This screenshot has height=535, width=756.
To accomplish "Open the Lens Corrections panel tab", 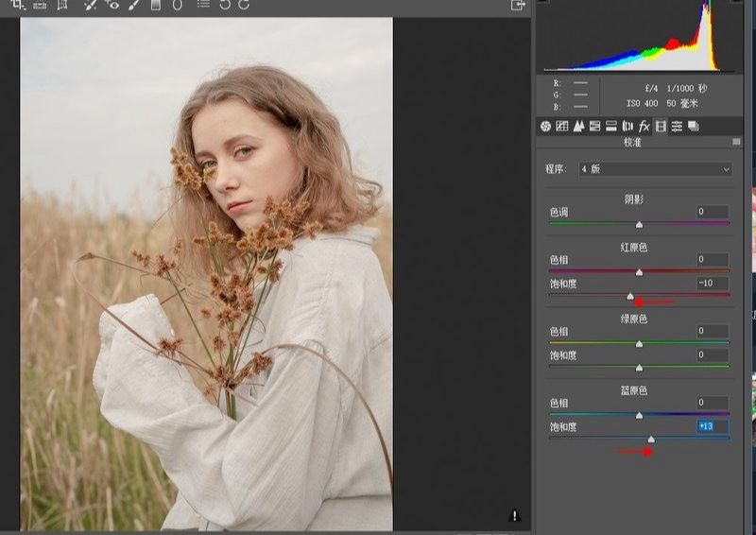I will click(x=627, y=127).
